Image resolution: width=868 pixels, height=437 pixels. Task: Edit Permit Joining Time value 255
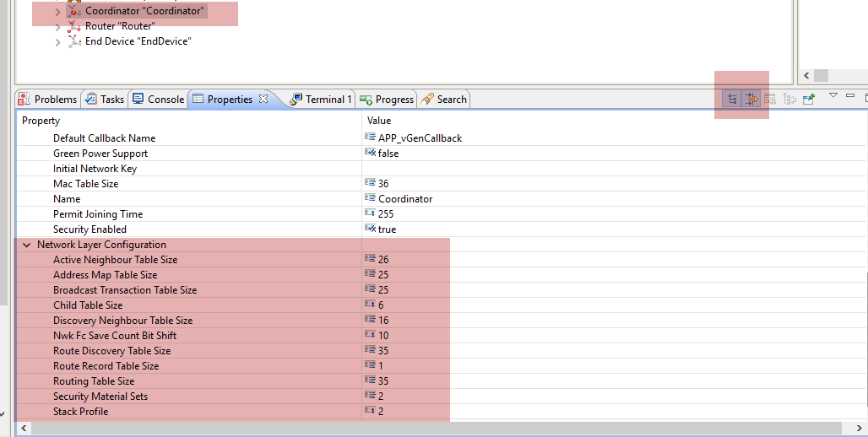coord(386,214)
